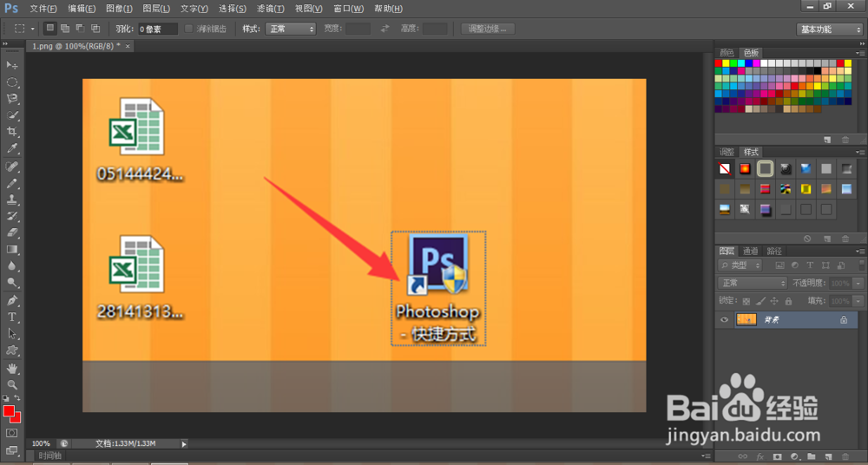
Task: Select the Dodge tool
Action: coord(11,283)
